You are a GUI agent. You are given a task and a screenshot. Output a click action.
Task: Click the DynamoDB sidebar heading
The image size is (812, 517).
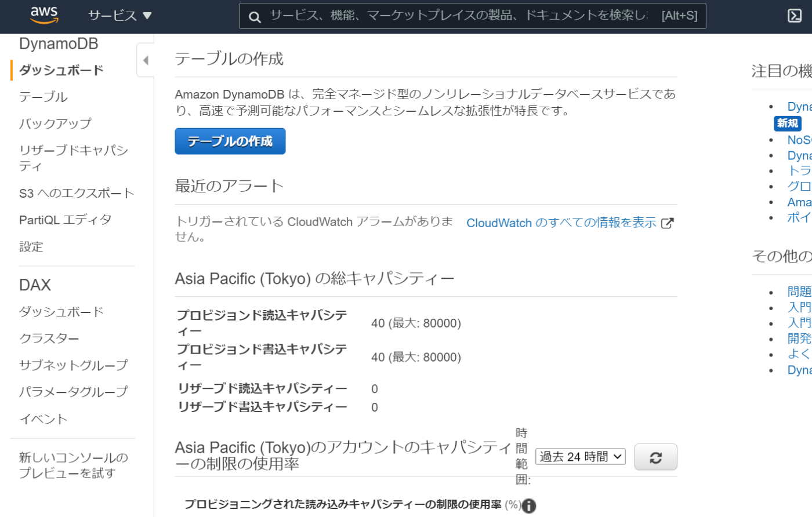(59, 44)
